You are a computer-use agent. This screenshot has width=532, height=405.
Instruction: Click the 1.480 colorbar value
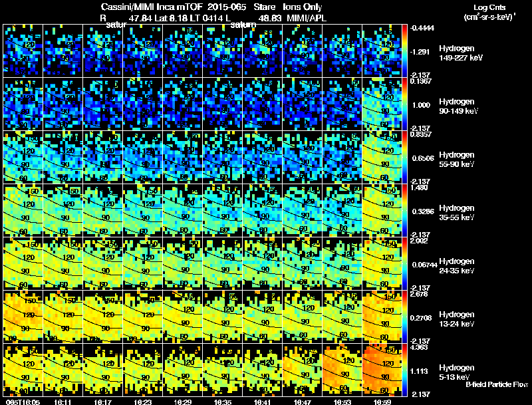pyautogui.click(x=419, y=188)
